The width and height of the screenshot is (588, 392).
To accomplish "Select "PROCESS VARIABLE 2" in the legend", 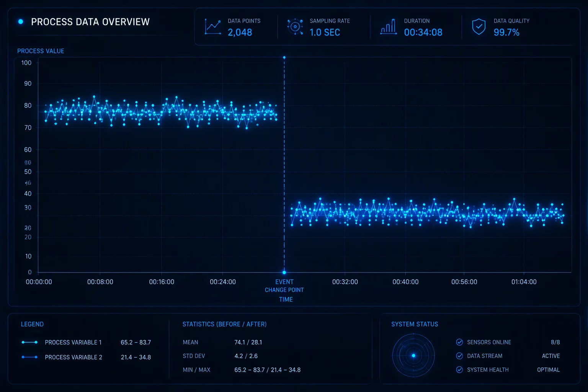I will pyautogui.click(x=73, y=357).
